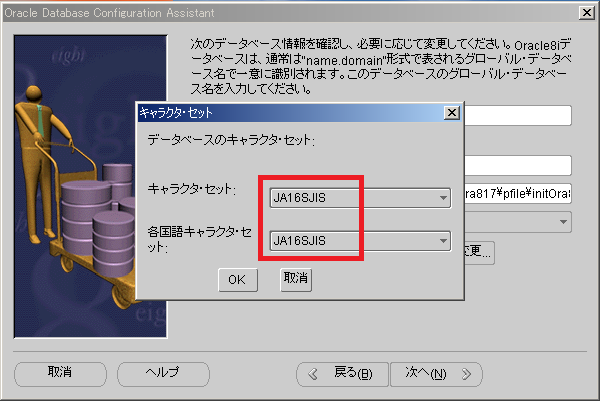
Task: Focus the pfile initOra path field
Action: [518, 194]
